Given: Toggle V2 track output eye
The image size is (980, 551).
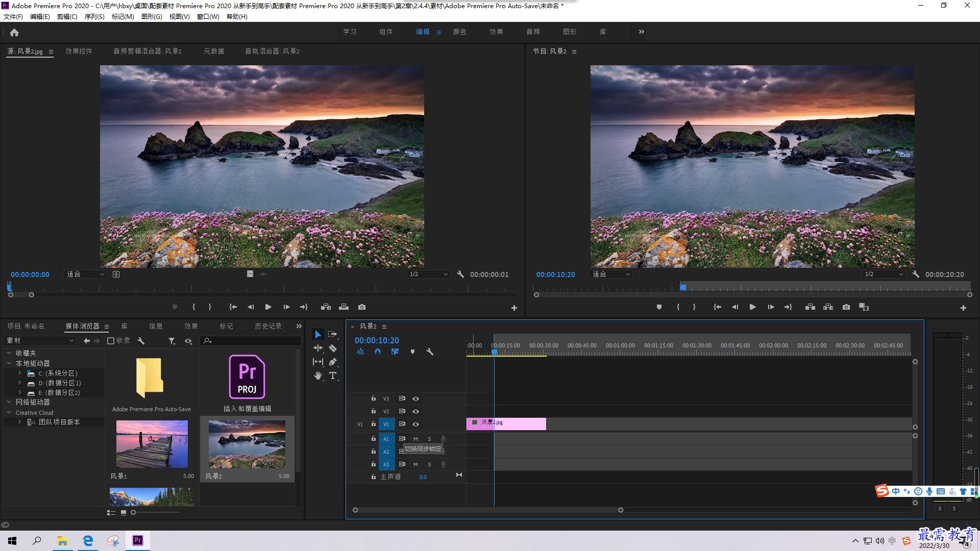Looking at the screenshot, I should point(415,411).
